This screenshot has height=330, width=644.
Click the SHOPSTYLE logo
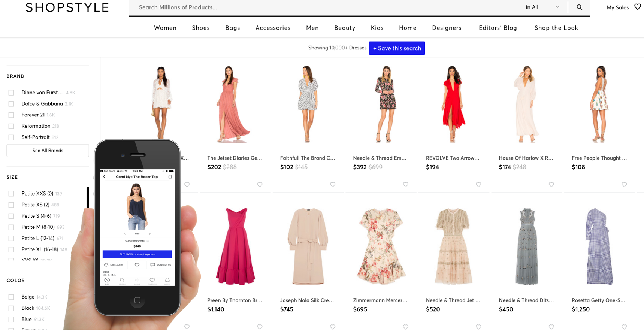tap(67, 7)
